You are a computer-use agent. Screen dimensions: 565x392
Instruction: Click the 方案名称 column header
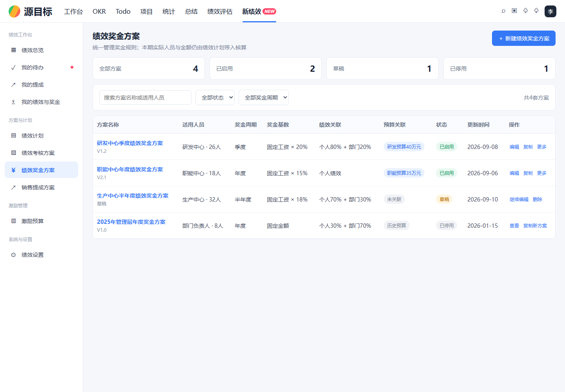click(x=108, y=125)
